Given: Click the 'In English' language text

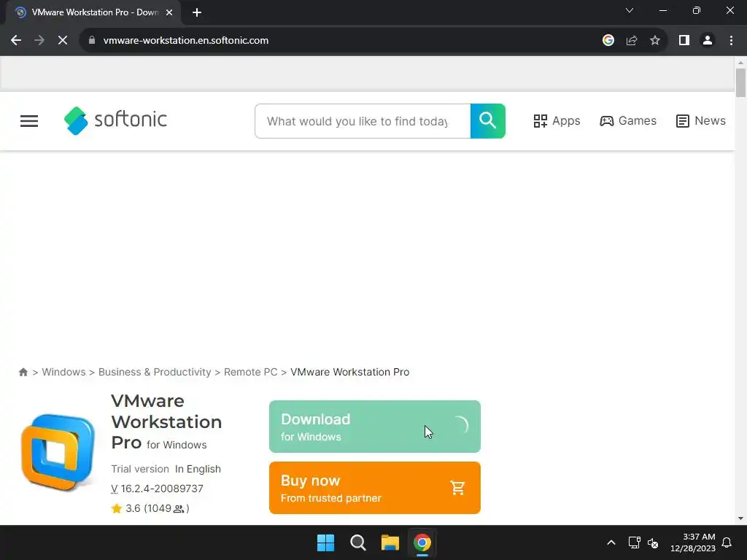Looking at the screenshot, I should (x=198, y=469).
